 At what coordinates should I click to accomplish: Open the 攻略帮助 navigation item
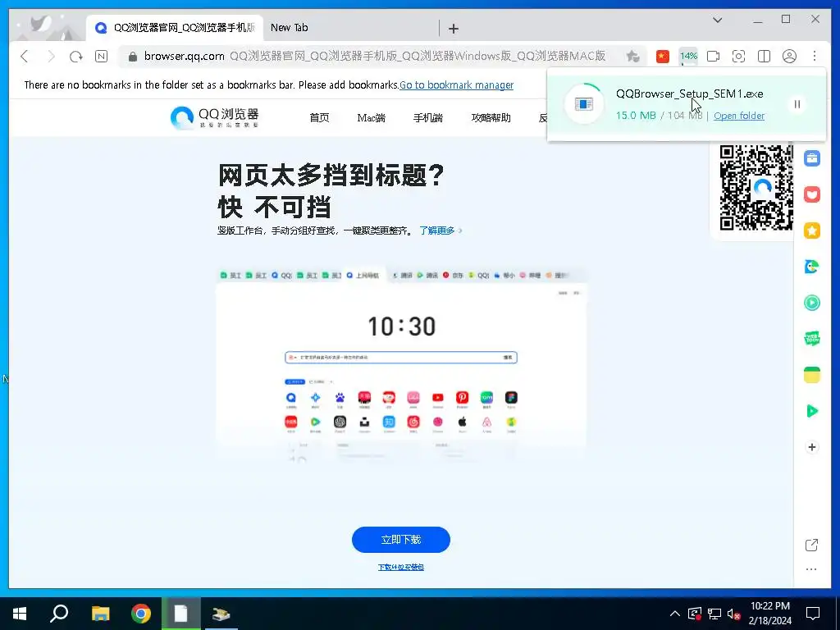(x=491, y=118)
